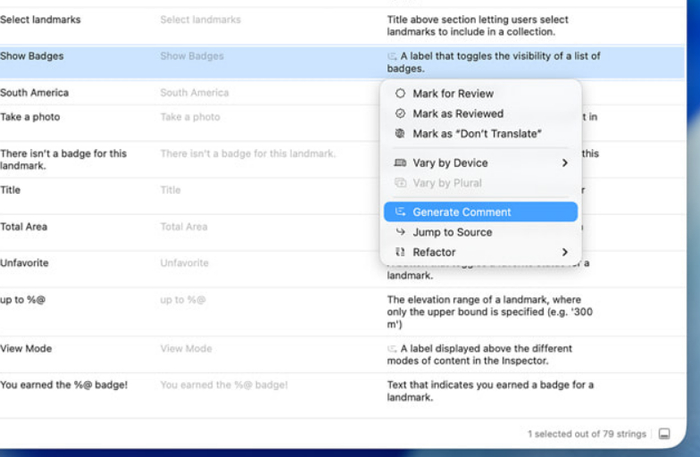Toggle the bottom panel button in status bar

point(665,434)
